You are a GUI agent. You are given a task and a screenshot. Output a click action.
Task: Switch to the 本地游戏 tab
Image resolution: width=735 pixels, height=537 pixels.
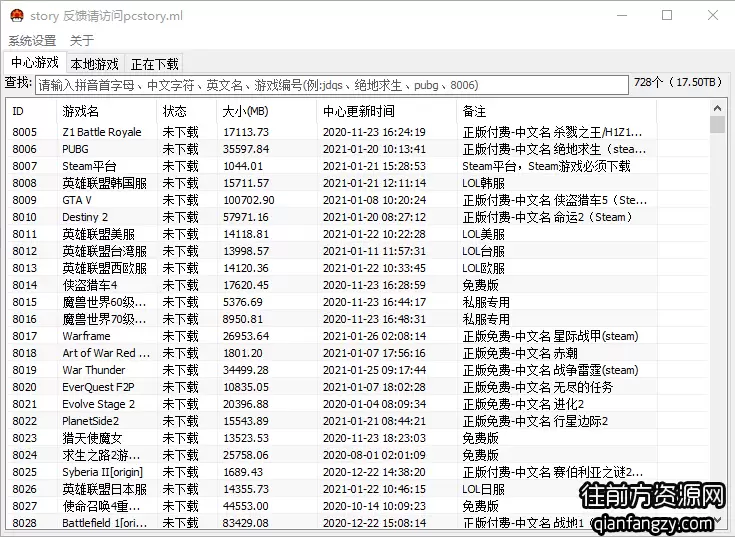[x=94, y=64]
